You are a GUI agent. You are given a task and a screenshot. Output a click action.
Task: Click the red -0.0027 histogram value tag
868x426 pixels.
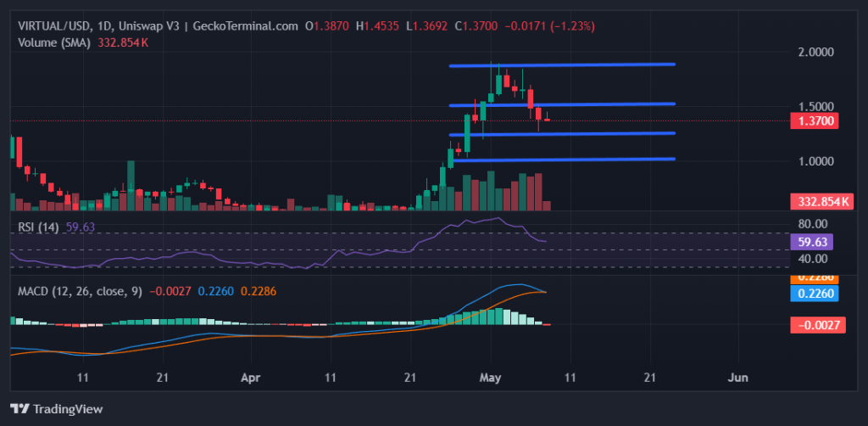coord(815,324)
